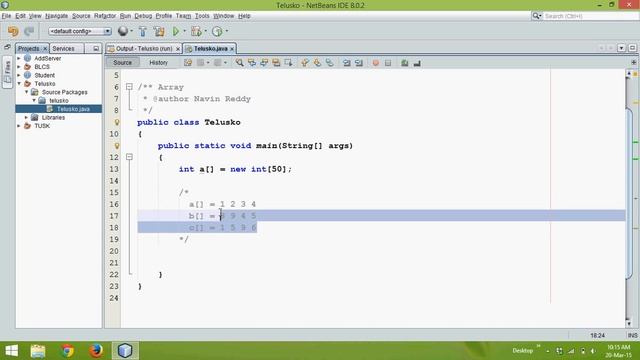This screenshot has width=640, height=360.
Task: Expand the BLCS project node
Action: [x=19, y=67]
